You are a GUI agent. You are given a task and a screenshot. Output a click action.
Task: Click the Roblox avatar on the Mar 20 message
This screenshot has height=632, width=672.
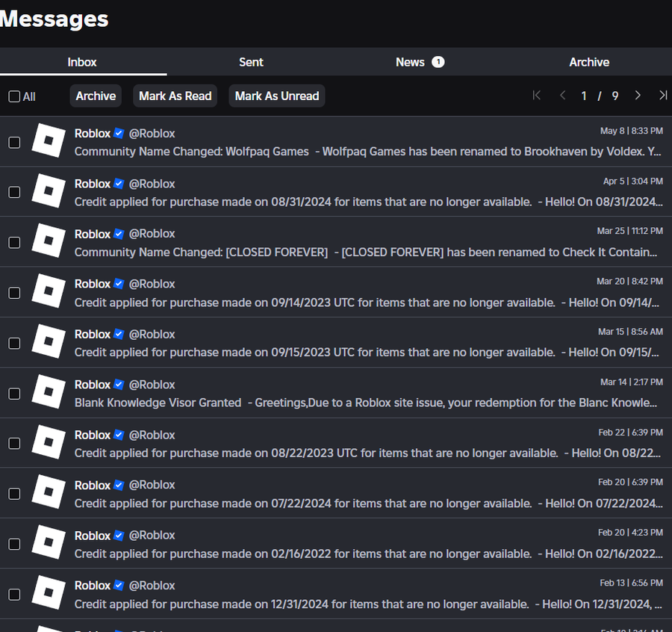coord(49,291)
